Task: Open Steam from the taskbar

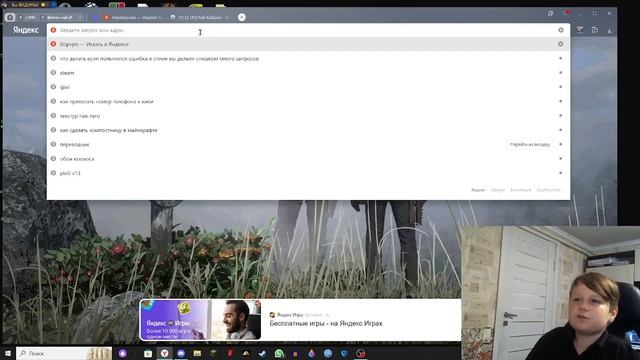Action: point(262,353)
